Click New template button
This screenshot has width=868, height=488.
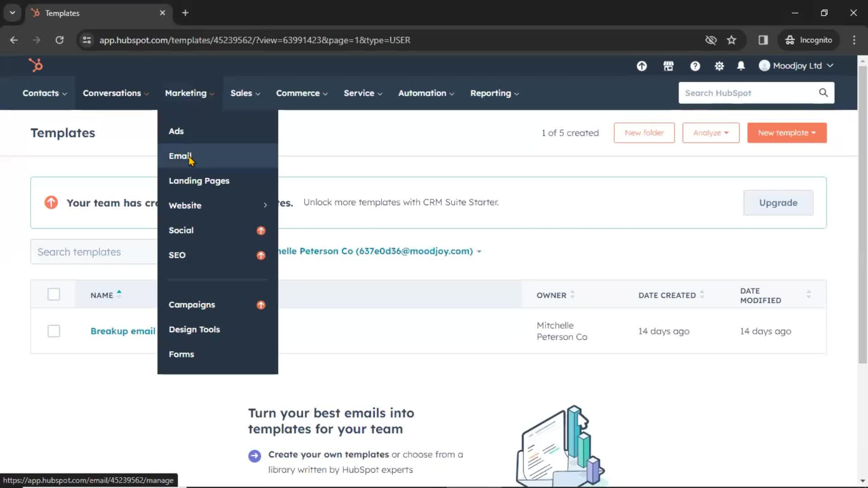[786, 132]
